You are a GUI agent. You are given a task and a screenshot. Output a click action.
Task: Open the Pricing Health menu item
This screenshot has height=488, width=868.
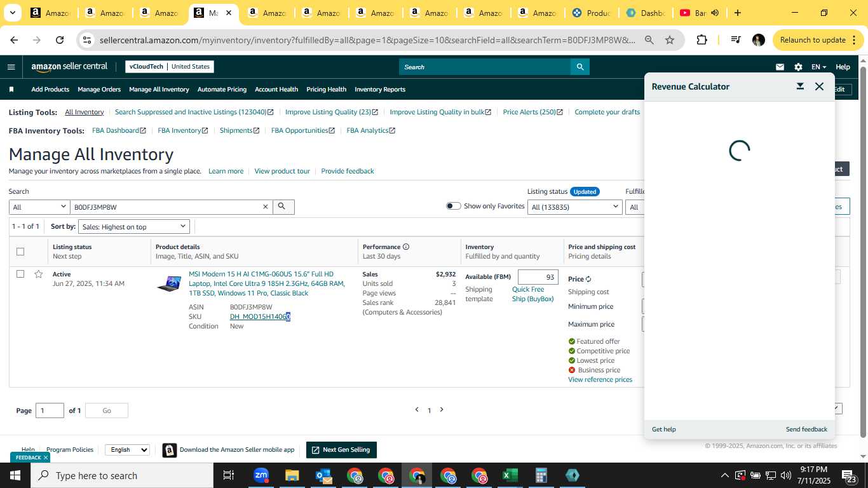coord(326,90)
